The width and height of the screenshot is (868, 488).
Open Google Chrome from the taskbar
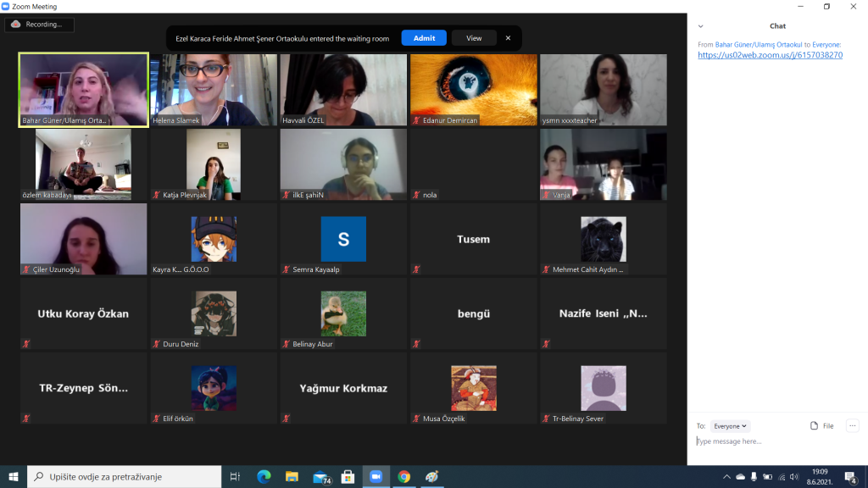[x=403, y=477]
